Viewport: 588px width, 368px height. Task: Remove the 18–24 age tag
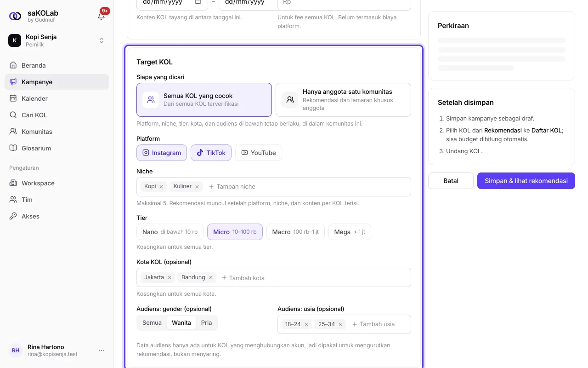pyautogui.click(x=306, y=324)
